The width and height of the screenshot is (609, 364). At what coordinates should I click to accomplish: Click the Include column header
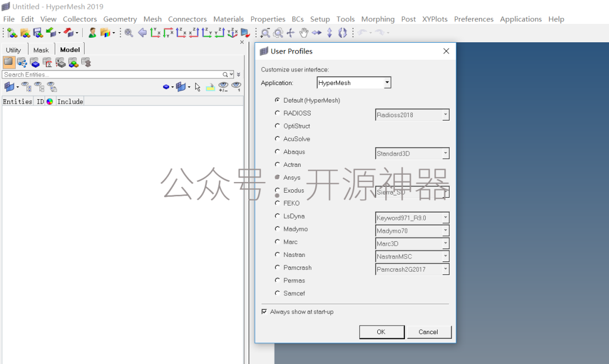click(x=70, y=101)
